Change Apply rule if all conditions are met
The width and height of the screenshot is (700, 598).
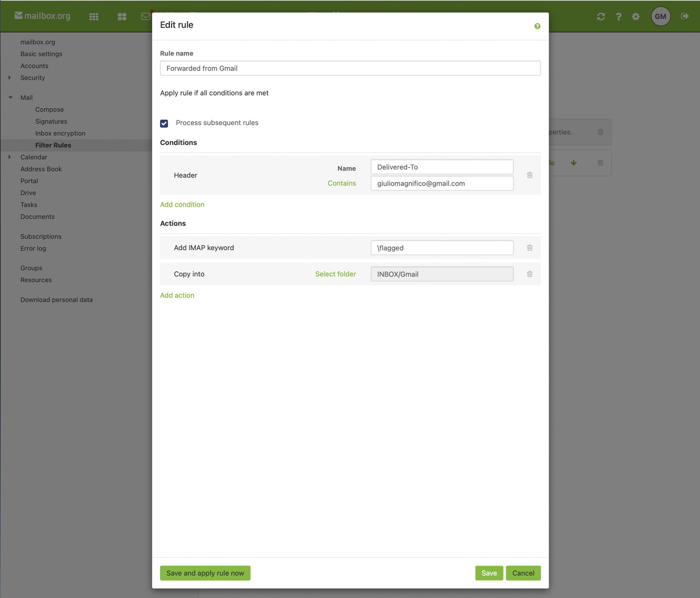tap(214, 93)
